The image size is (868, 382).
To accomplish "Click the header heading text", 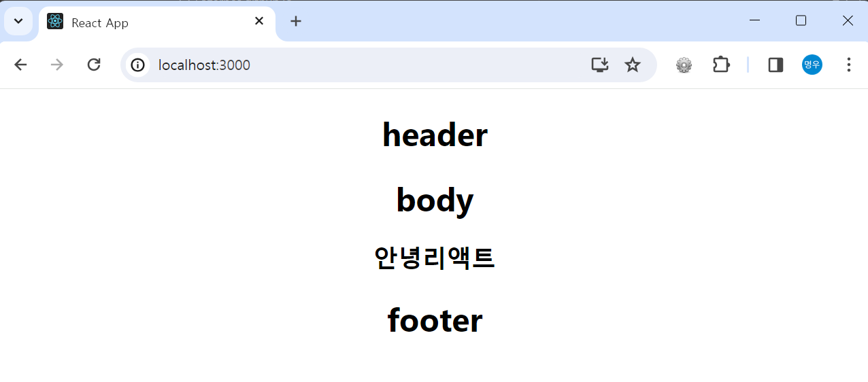I will (x=435, y=135).
